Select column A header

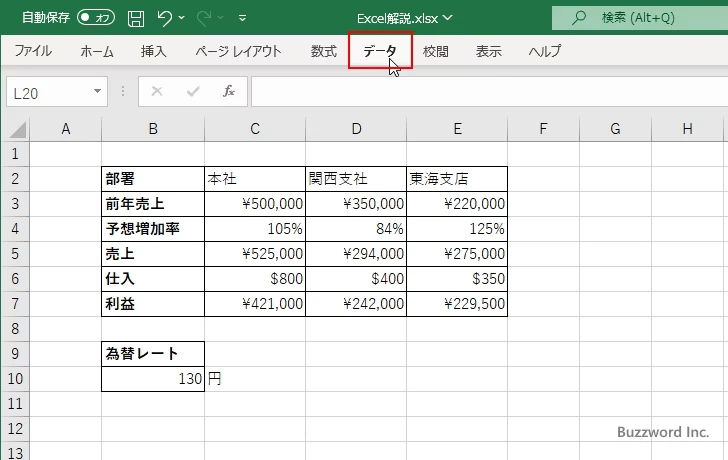[x=65, y=129]
